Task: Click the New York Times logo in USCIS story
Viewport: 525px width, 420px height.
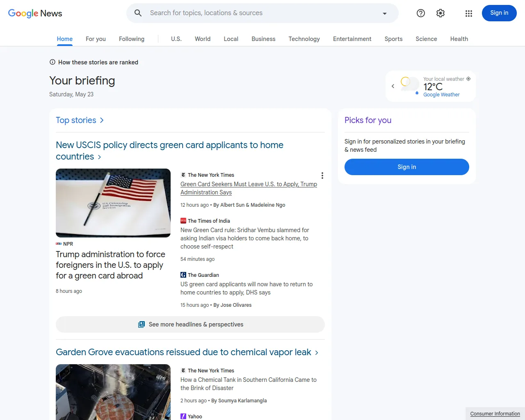Action: [183, 175]
